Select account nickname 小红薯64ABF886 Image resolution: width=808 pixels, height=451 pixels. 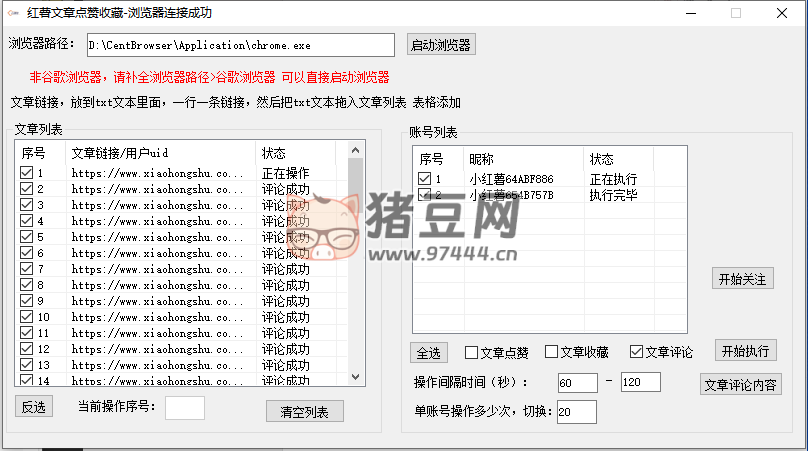511,179
